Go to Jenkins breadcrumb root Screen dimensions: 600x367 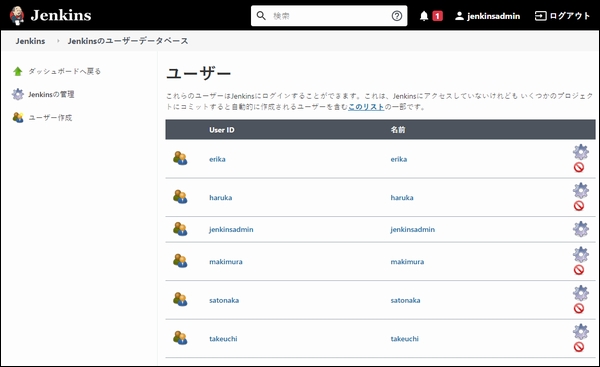[x=30, y=41]
